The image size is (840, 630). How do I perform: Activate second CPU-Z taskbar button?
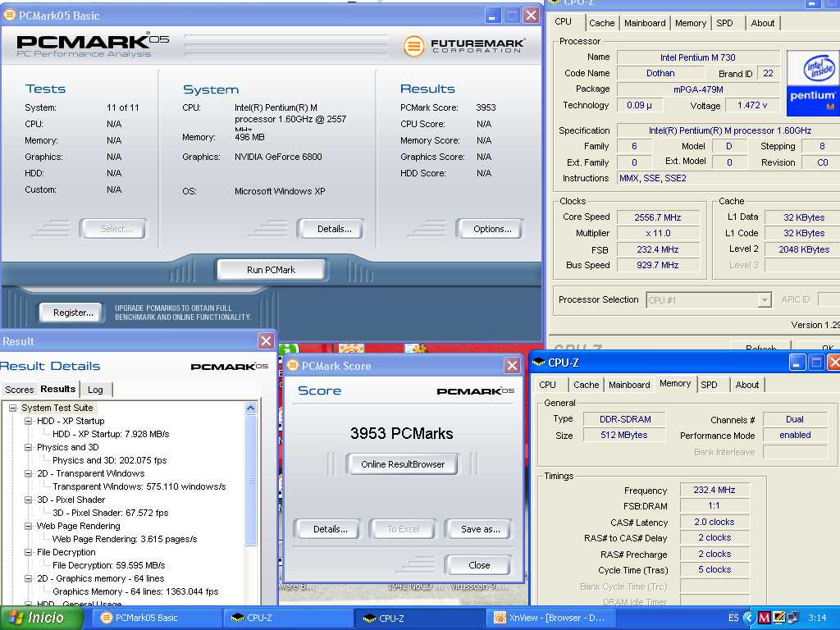tap(419, 618)
